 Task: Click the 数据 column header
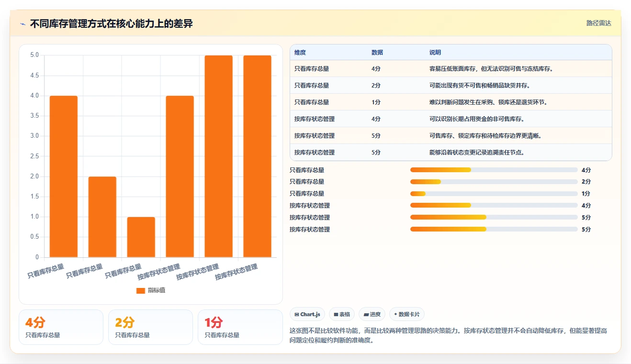click(x=377, y=53)
